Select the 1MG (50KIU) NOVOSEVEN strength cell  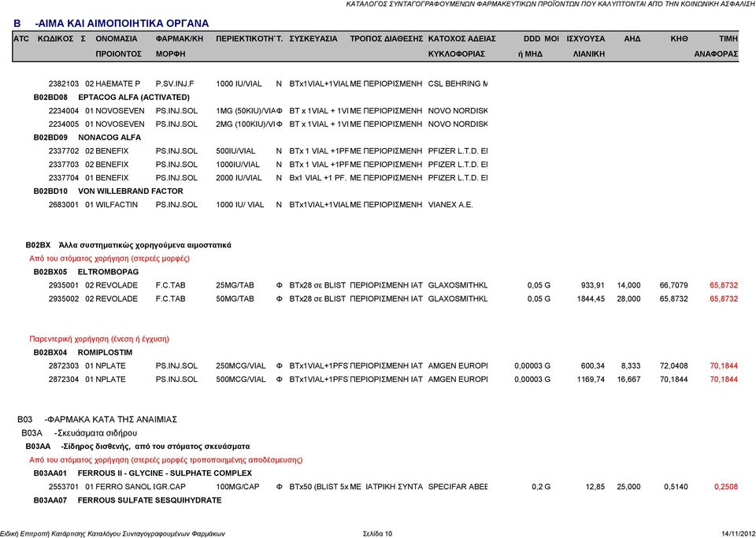(246, 111)
